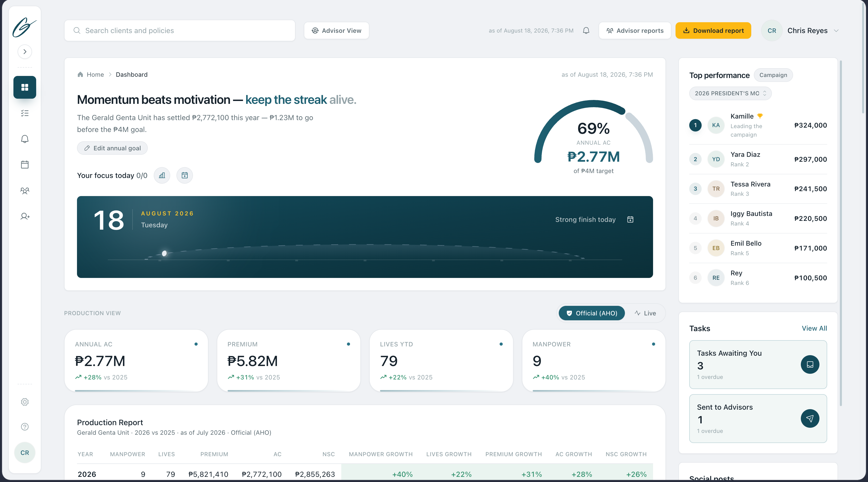Screen dimensions: 868x482
Task: Click the calendar icon on the date banner
Action: (x=630, y=220)
